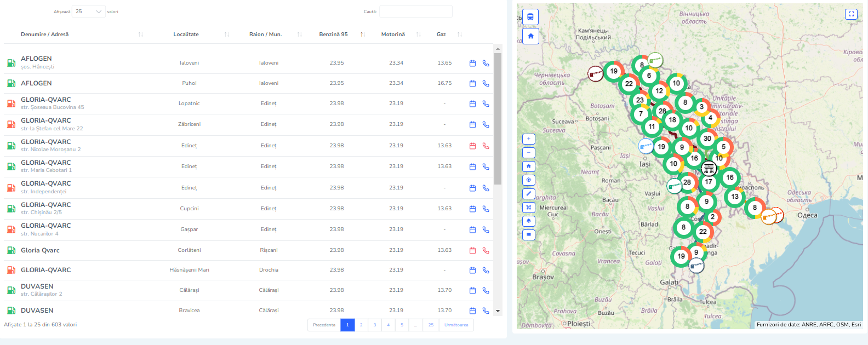Click the Precedenta previous page button

[324, 325]
